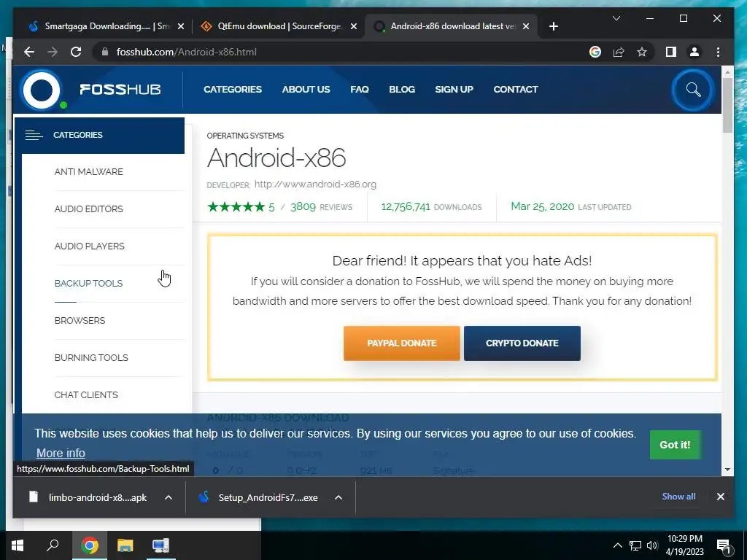Image resolution: width=747 pixels, height=560 pixels.
Task: Open Windows Start menu
Action: tap(18, 545)
